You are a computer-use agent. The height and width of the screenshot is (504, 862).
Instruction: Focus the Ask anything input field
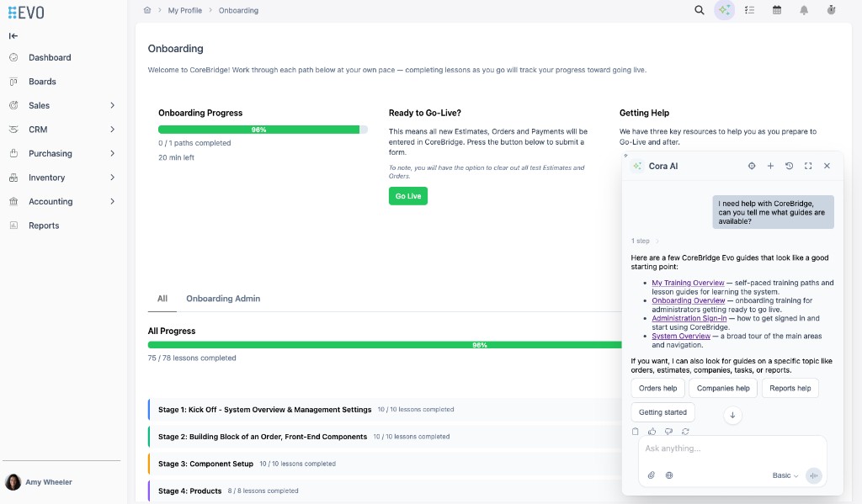[x=732, y=448]
